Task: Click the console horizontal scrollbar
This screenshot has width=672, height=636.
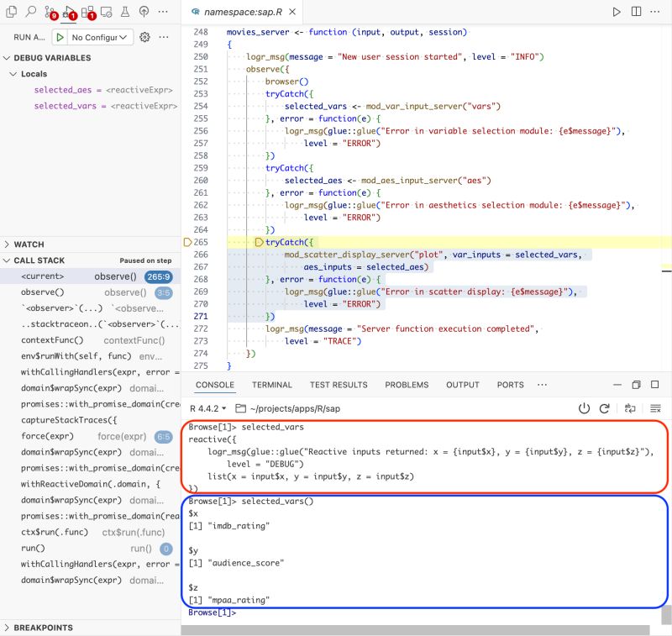Action: coord(415,629)
